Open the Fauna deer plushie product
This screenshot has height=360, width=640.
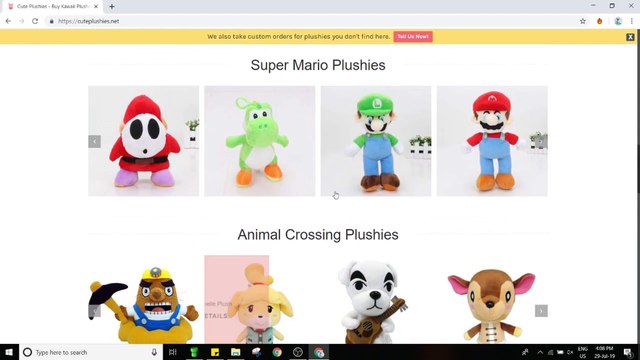pos(492,300)
